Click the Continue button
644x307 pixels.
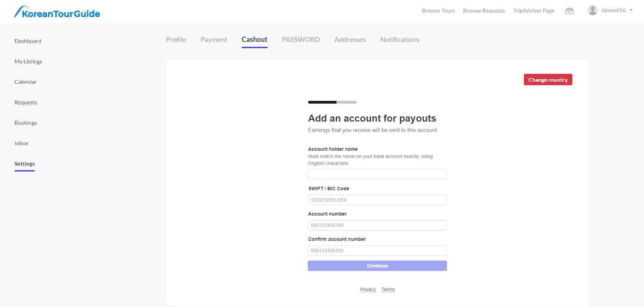tap(377, 266)
